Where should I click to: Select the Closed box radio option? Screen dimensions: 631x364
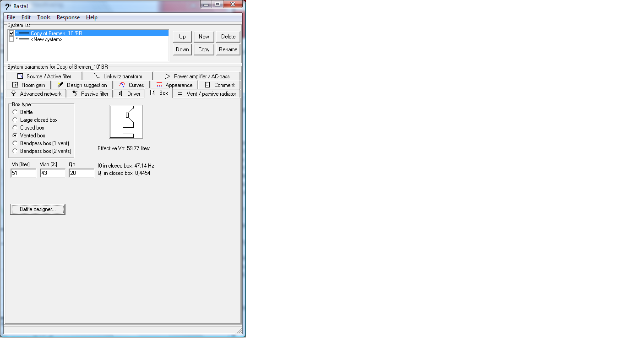coord(15,128)
